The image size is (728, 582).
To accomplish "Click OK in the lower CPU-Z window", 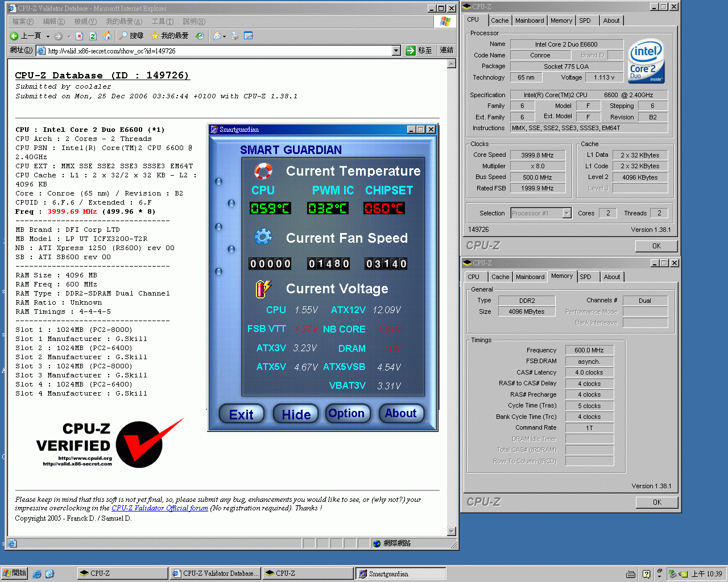I will [657, 502].
